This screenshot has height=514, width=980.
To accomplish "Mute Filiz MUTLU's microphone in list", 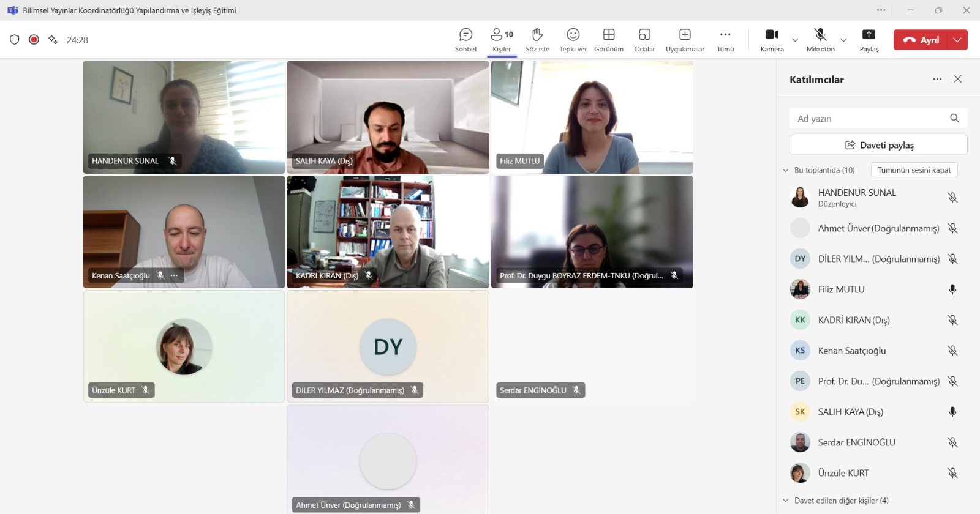I will point(952,289).
